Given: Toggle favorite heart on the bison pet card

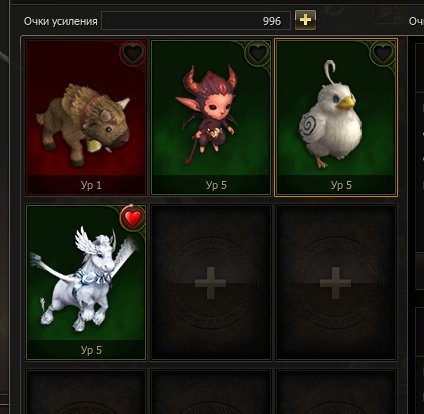Looking at the screenshot, I should (x=132, y=52).
